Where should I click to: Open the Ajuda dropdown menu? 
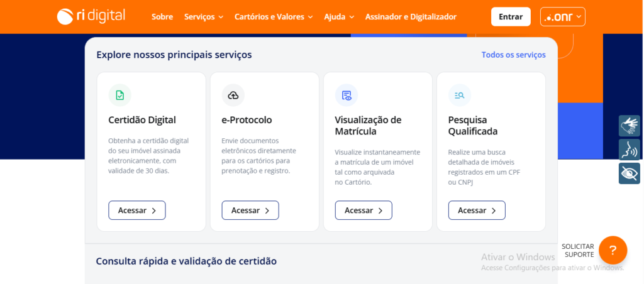(339, 17)
